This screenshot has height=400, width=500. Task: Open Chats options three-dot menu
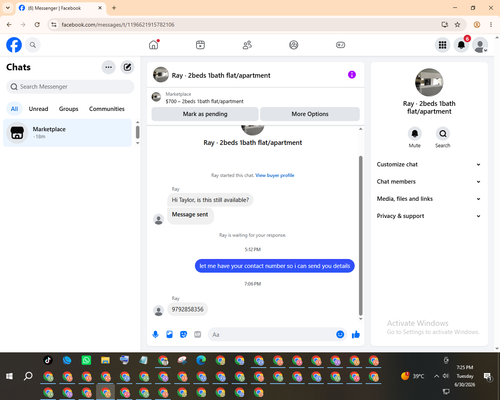coord(108,67)
